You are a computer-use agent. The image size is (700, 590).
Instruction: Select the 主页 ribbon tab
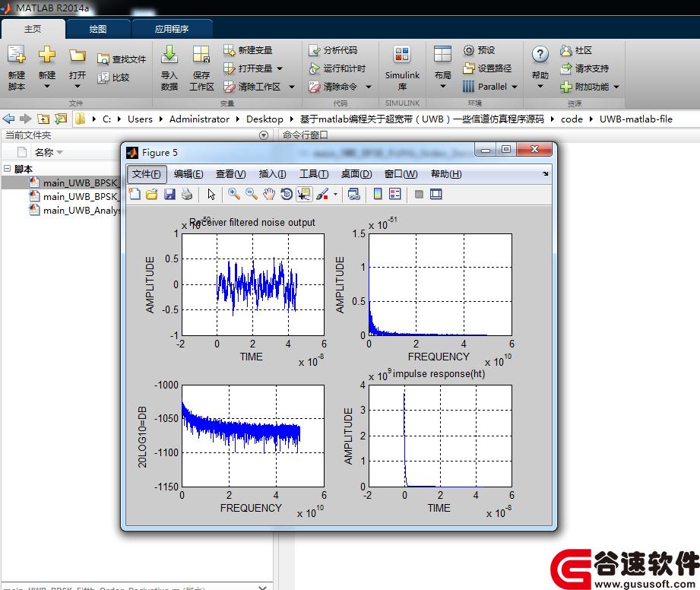point(33,29)
